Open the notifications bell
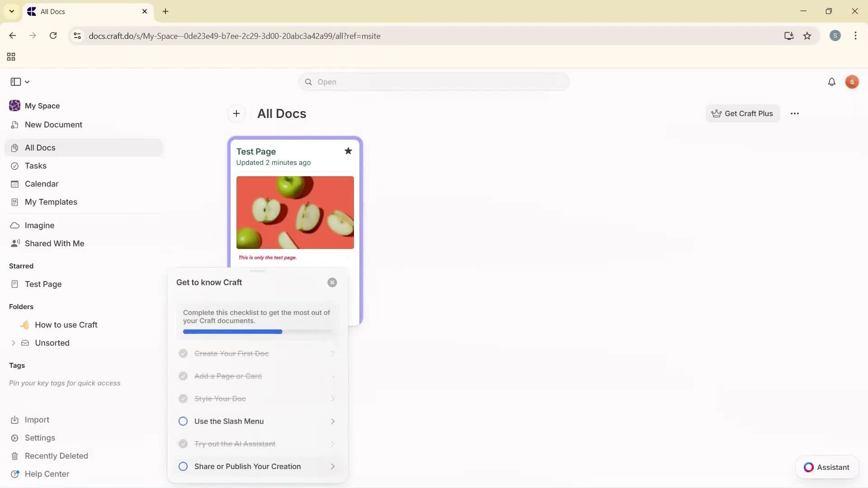Image resolution: width=868 pixels, height=488 pixels. tap(832, 82)
